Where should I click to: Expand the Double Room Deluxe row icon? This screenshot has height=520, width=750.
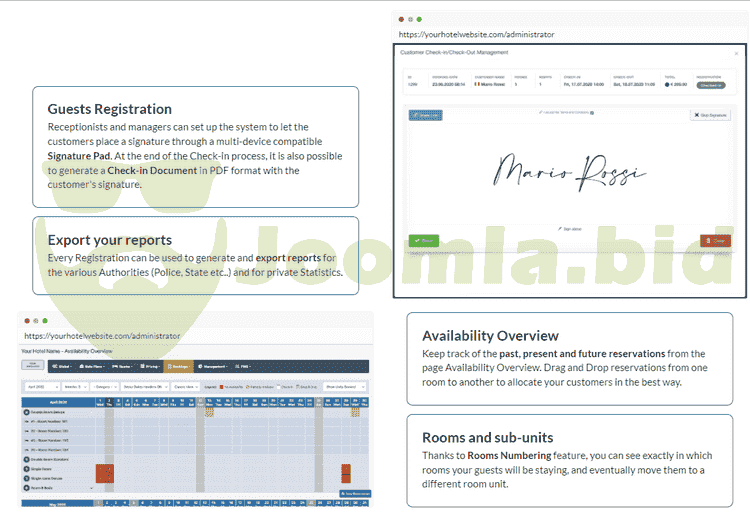[26, 411]
